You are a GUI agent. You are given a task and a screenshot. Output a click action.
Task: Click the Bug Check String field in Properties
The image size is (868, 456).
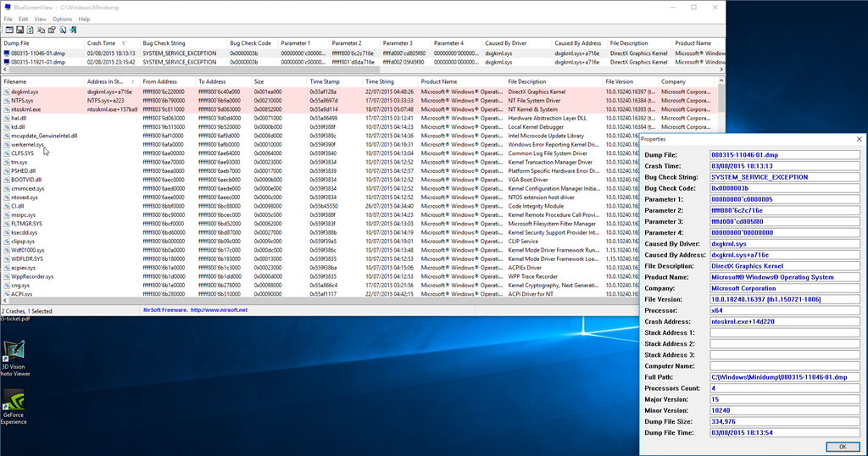(784, 177)
